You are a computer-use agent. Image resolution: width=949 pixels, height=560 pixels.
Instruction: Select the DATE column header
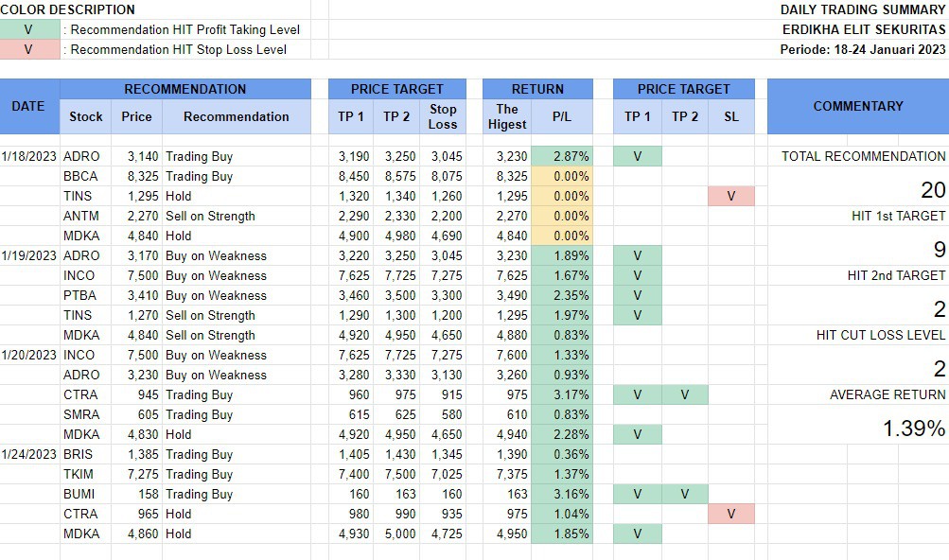click(28, 106)
